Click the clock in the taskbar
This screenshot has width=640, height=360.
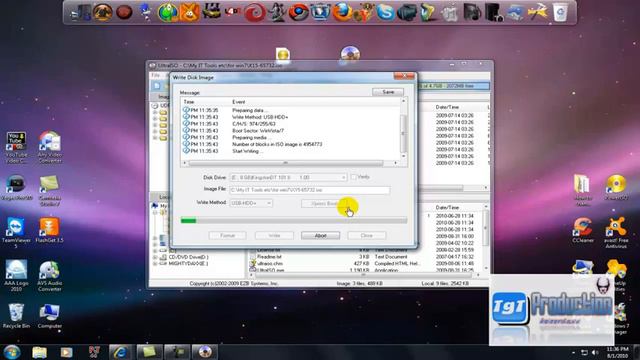(x=617, y=352)
